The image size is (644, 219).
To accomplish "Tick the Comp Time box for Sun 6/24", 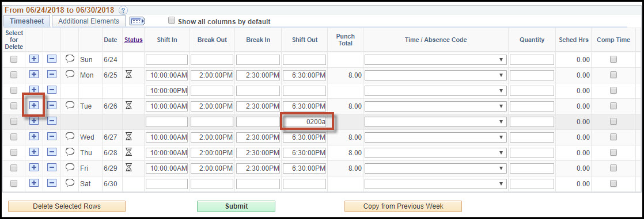I will tap(613, 59).
